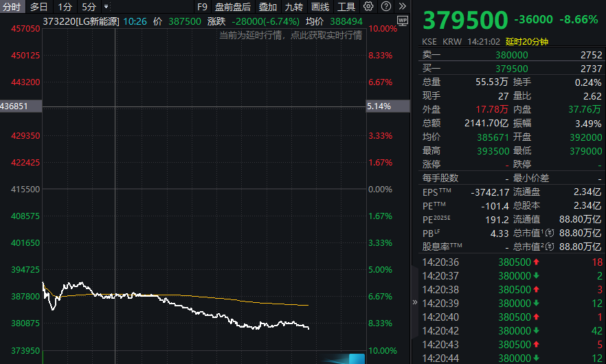Click the delayed quote notice for real-time quotes
This screenshot has height=364, width=606.
pyautogui.click(x=290, y=34)
